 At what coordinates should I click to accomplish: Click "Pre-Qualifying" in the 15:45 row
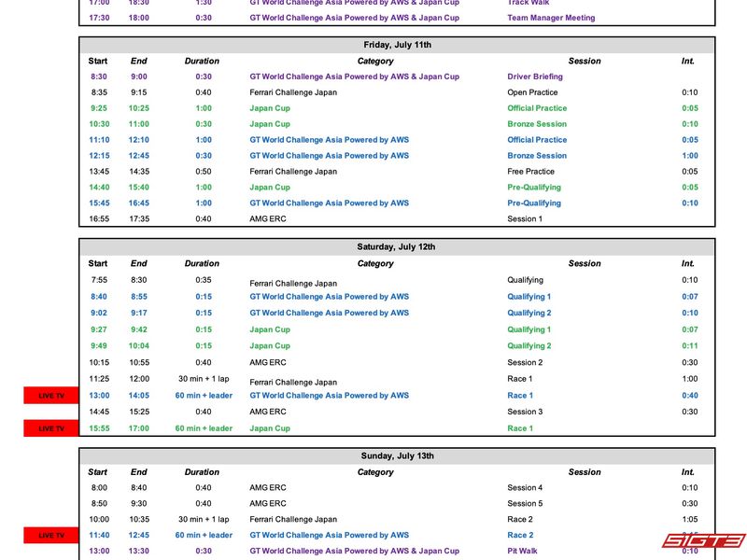pyautogui.click(x=534, y=203)
